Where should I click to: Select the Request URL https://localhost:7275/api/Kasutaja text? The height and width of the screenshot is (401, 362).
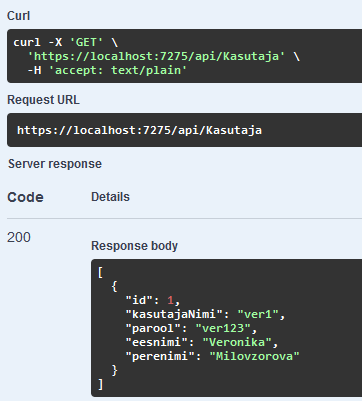(139, 130)
